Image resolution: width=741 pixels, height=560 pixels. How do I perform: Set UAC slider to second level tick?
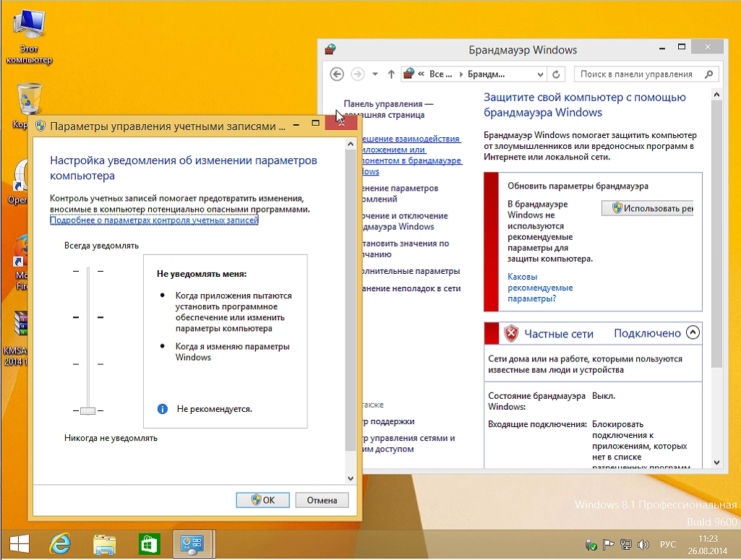pyautogui.click(x=88, y=317)
